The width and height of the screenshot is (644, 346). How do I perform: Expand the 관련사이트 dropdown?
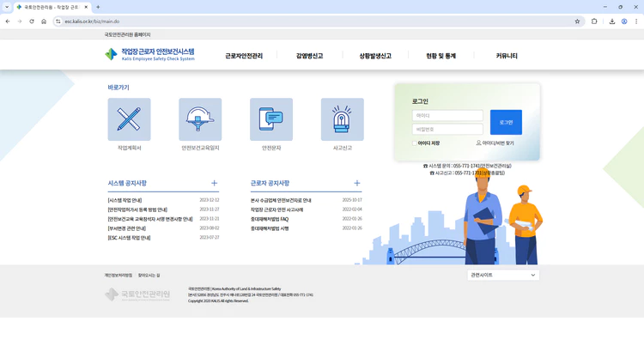[x=503, y=275]
